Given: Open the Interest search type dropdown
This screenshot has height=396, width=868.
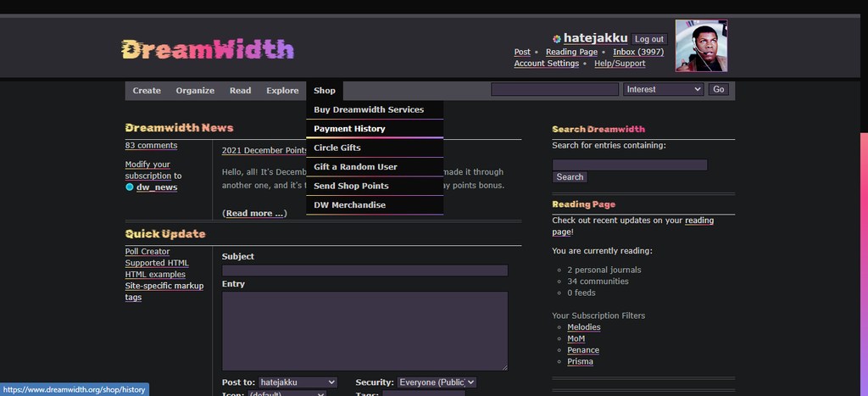Looking at the screenshot, I should click(x=663, y=89).
